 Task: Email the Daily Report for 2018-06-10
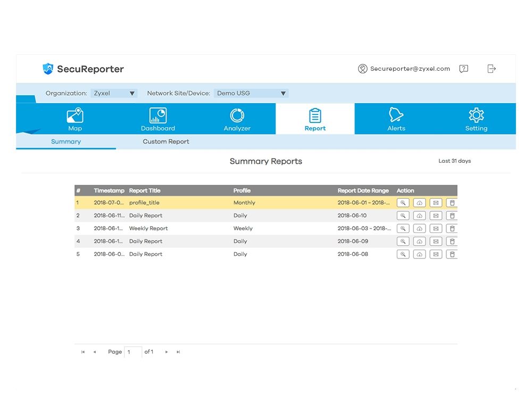(436, 215)
